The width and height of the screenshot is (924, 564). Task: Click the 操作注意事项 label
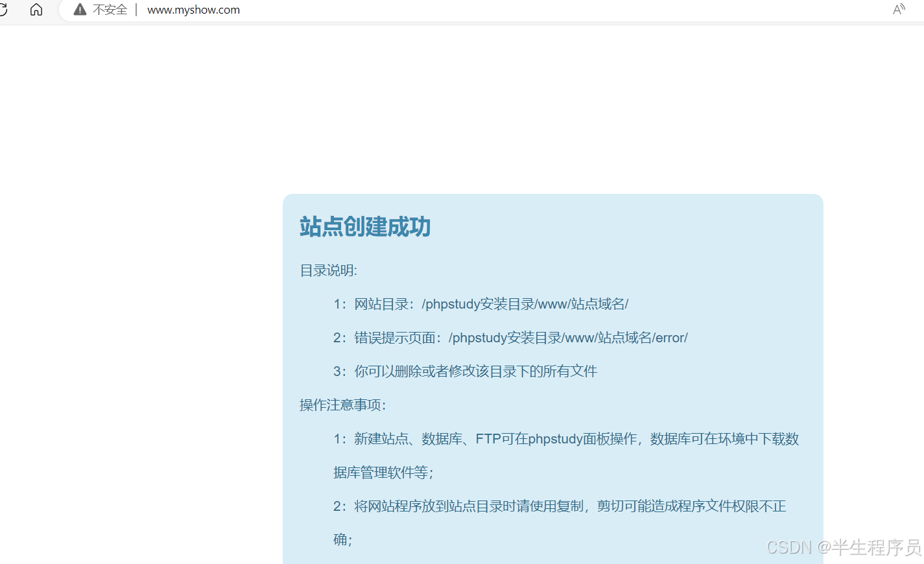(343, 405)
